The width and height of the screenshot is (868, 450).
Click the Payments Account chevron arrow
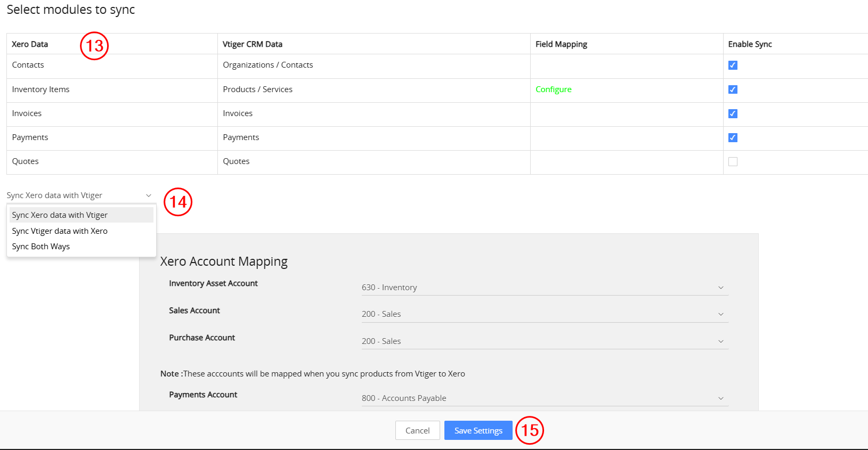point(720,398)
